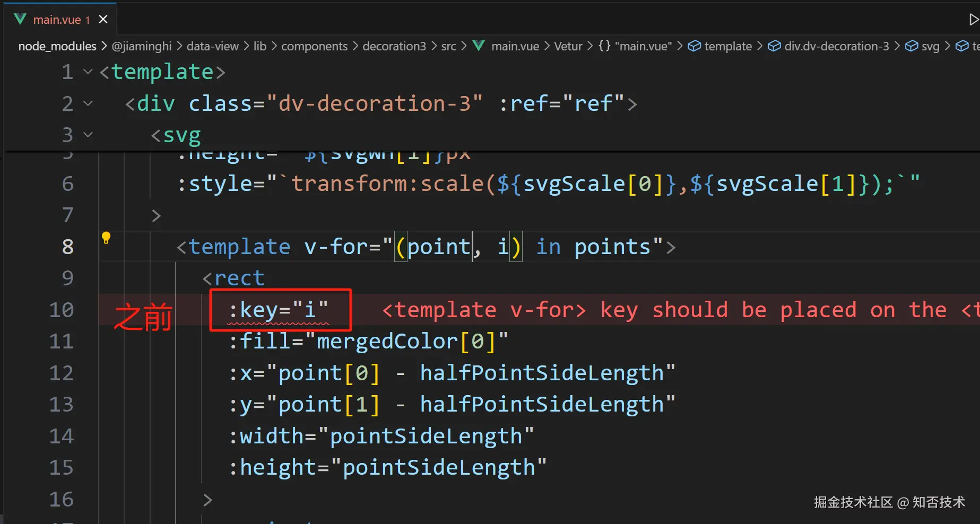The width and height of the screenshot is (980, 524).
Task: Click the cube icon beside svg breadcrumb
Action: (912, 46)
